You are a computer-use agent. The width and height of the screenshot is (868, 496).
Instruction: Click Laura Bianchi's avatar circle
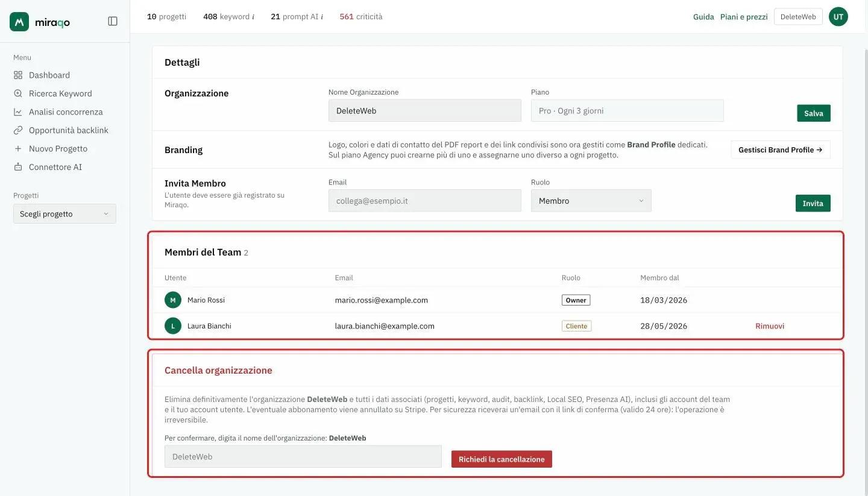[x=173, y=326]
